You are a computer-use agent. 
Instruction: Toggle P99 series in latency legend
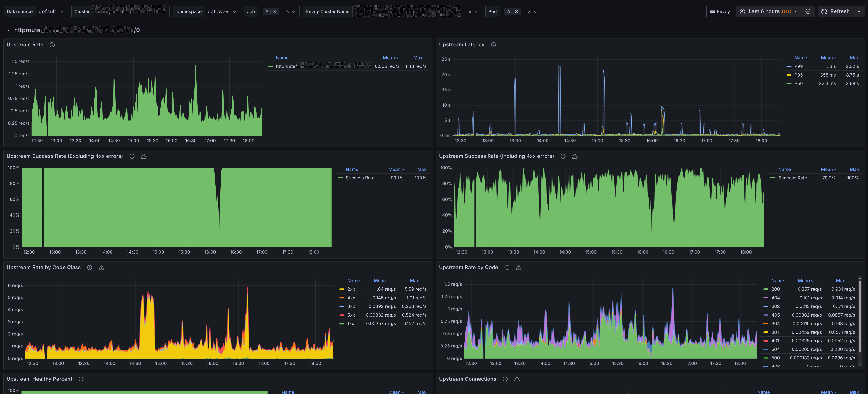[798, 66]
